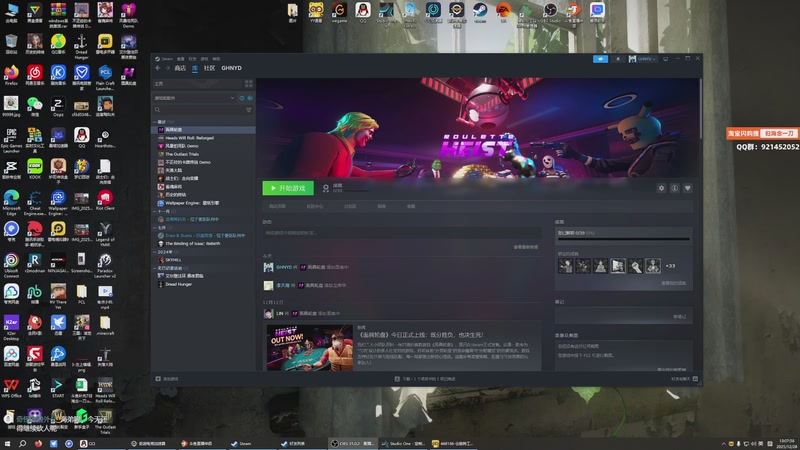This screenshot has height=450, width=800.
Task: Open the 商店 store tab in Steam
Action: 180,68
